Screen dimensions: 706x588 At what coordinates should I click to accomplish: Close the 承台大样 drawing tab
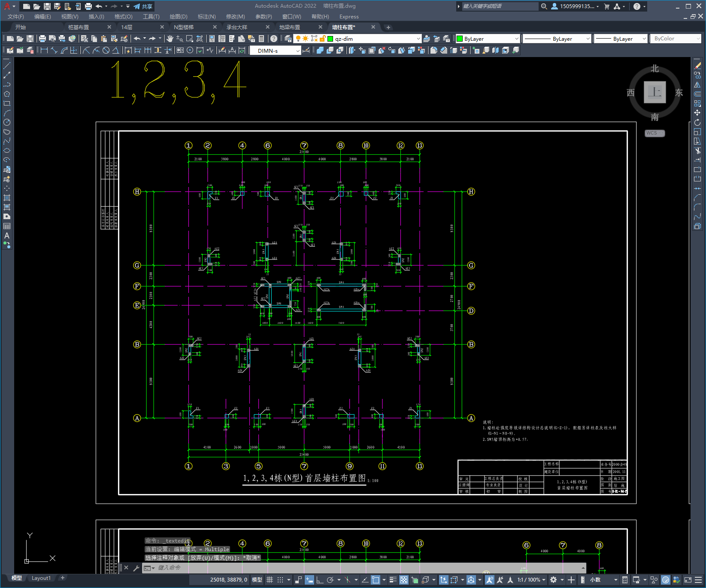click(268, 27)
